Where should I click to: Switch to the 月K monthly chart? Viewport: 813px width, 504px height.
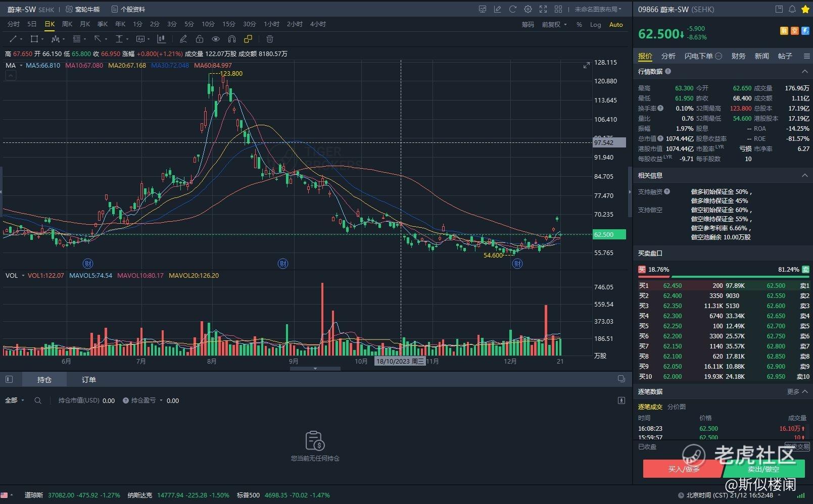84,24
